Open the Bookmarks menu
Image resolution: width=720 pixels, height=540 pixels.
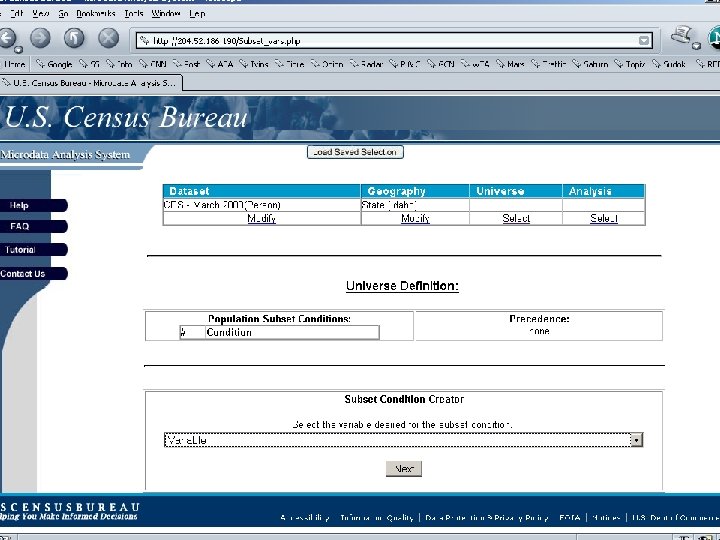tap(96, 13)
